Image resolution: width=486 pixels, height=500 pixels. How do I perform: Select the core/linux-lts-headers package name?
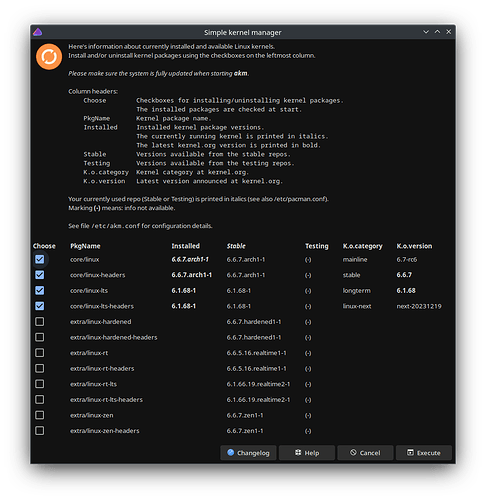coord(102,306)
